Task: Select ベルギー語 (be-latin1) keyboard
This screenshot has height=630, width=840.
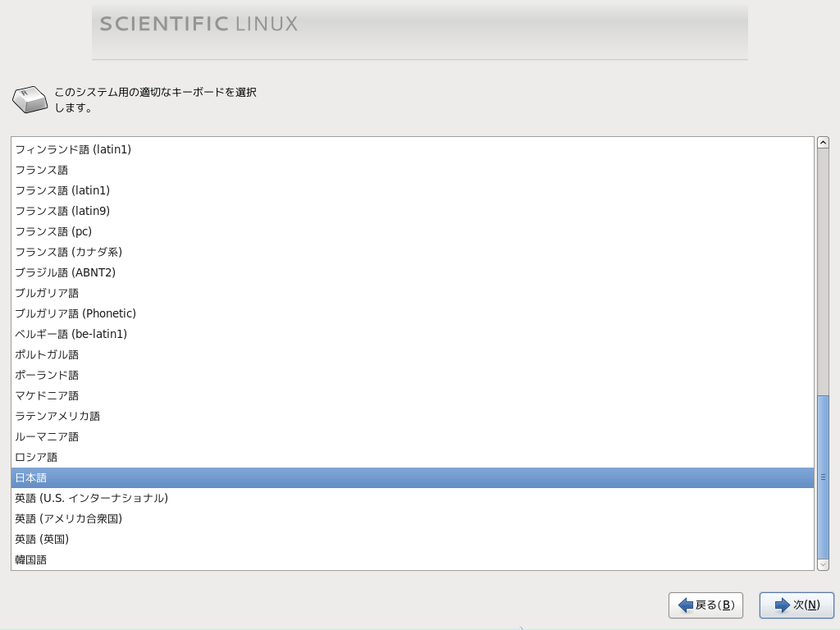Action: [412, 334]
